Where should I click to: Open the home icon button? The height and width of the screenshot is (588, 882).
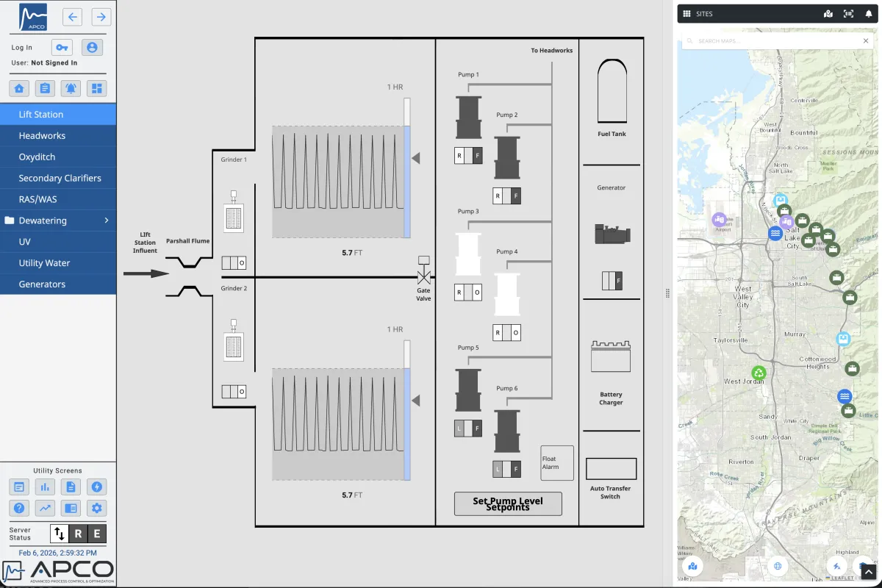tap(19, 88)
